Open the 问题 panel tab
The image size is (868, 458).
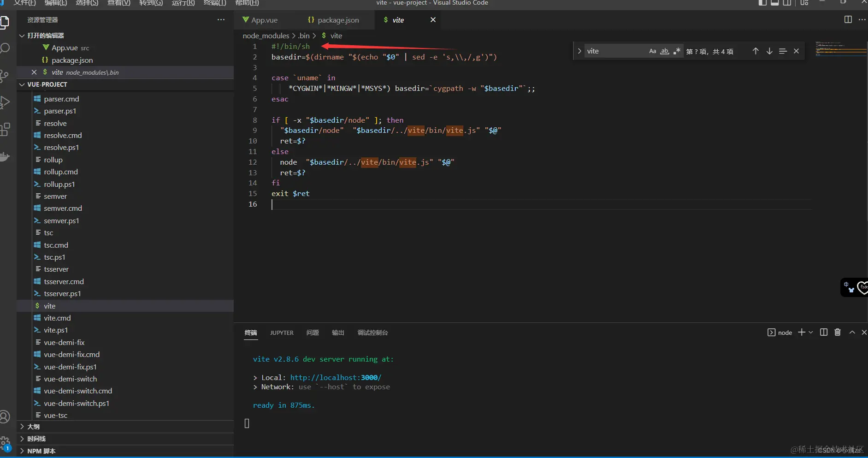[x=313, y=333]
